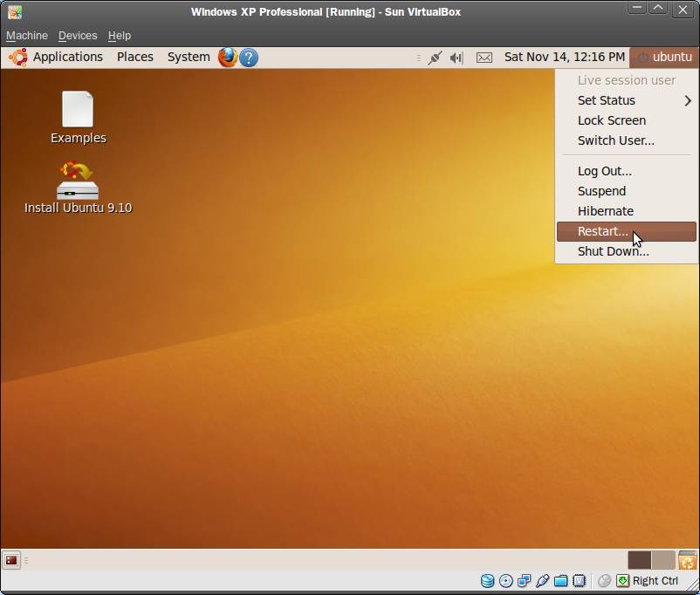700x595 pixels.
Task: Click the keyboard capture green arrow icon
Action: pyautogui.click(x=622, y=581)
